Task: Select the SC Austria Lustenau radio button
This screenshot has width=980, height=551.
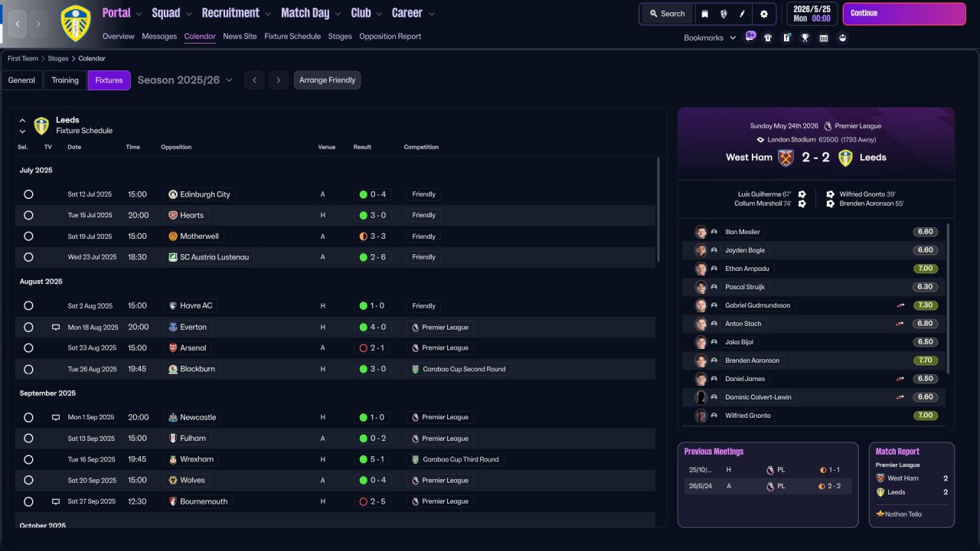Action: (28, 257)
